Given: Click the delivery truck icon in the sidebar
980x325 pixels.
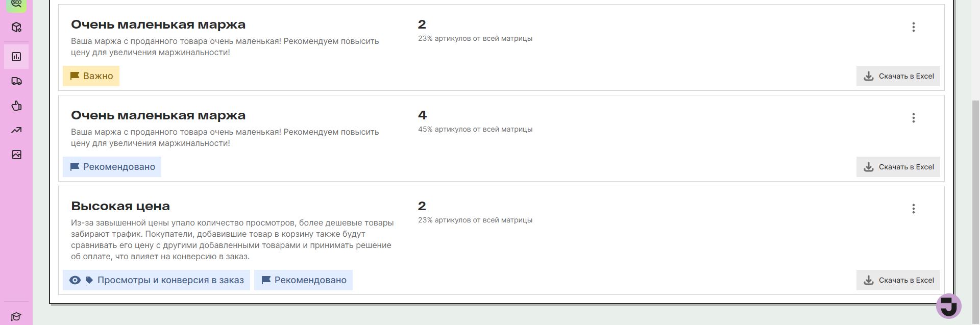Looking at the screenshot, I should click(16, 81).
